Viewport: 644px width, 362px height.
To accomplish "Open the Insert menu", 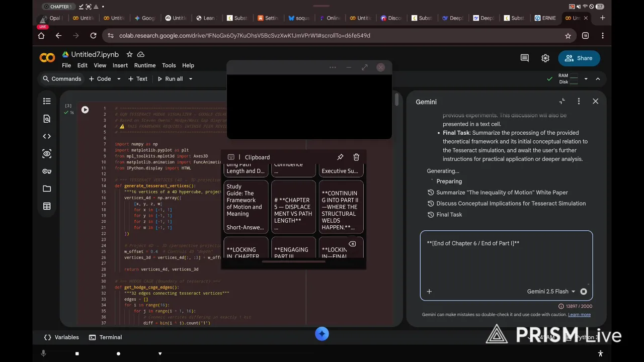I will pos(120,65).
